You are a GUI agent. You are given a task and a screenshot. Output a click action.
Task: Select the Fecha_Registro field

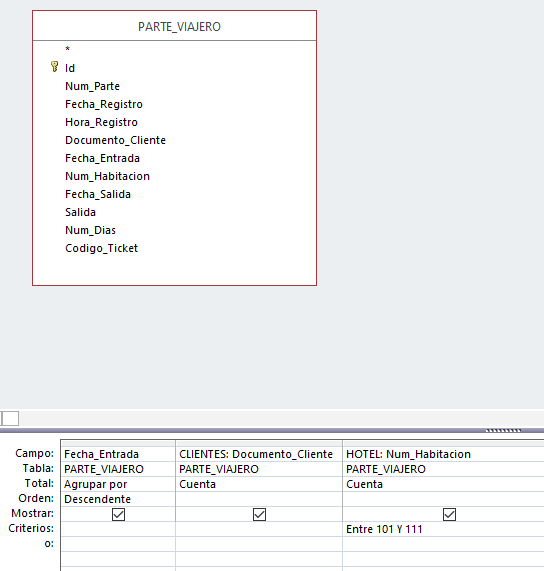point(104,104)
